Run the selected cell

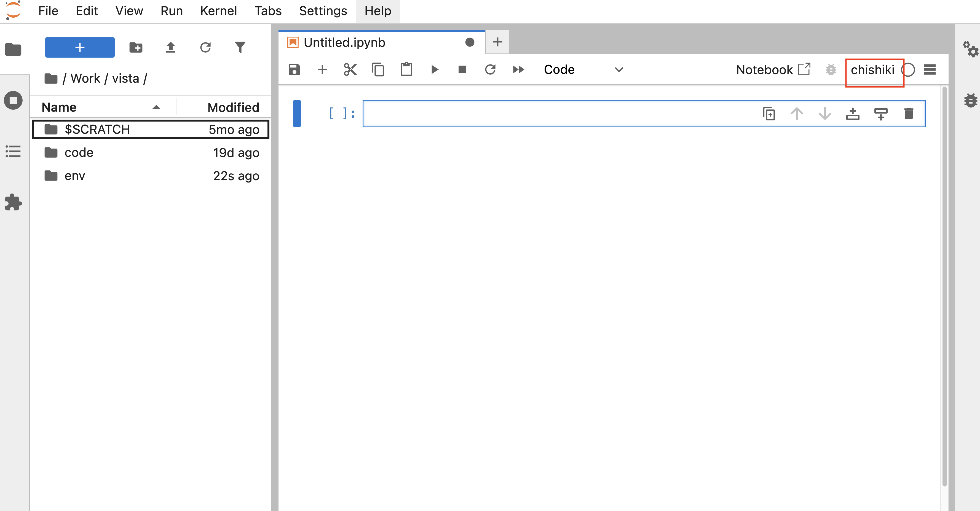pyautogui.click(x=435, y=69)
